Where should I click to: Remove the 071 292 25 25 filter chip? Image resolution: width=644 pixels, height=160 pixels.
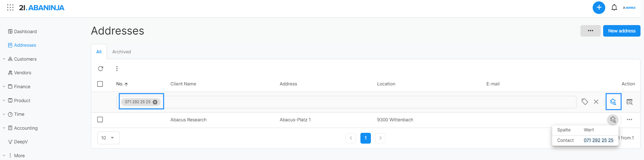pyautogui.click(x=155, y=102)
